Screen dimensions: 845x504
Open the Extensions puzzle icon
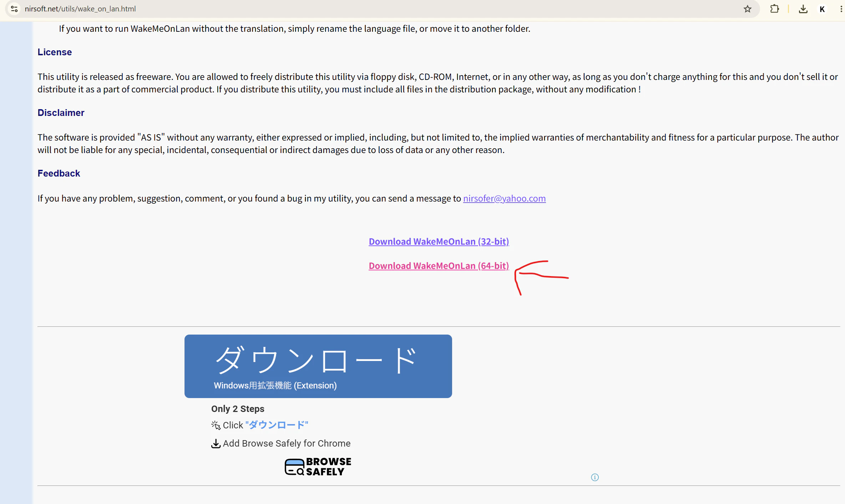coord(775,9)
